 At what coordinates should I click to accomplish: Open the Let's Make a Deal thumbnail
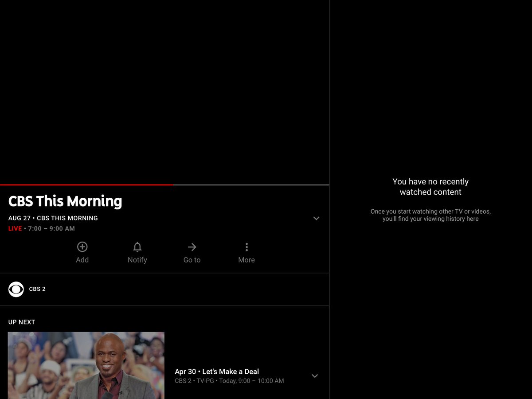(x=86, y=365)
